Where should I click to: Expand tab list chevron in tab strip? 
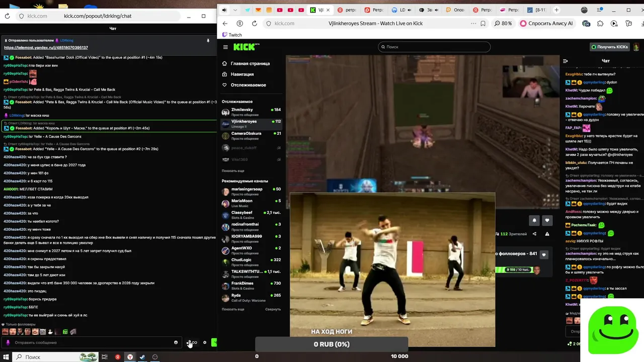236,10
